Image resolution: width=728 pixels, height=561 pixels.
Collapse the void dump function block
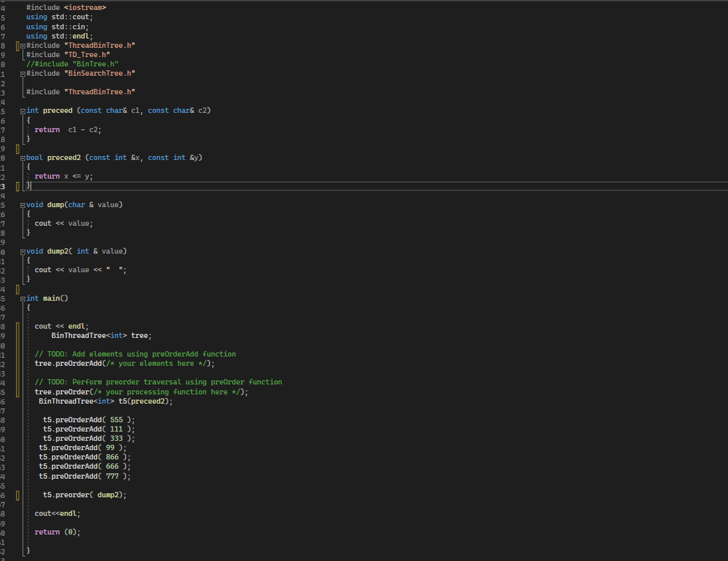(x=23, y=205)
